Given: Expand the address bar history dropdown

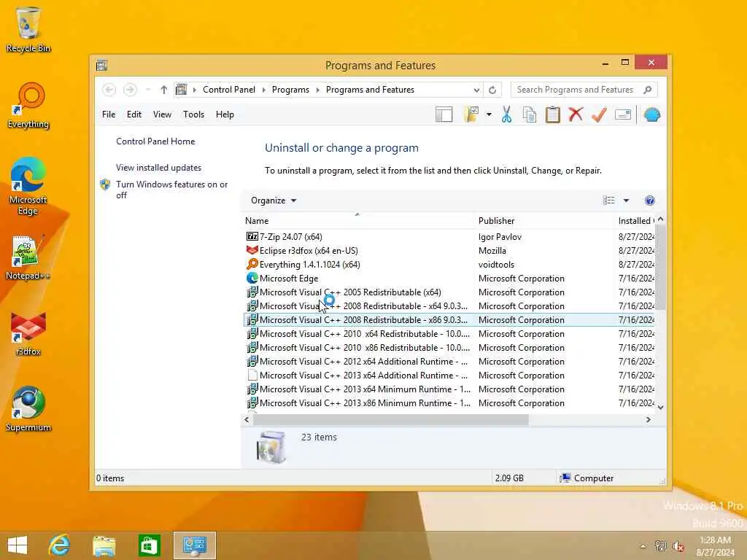Looking at the screenshot, I should (x=476, y=90).
